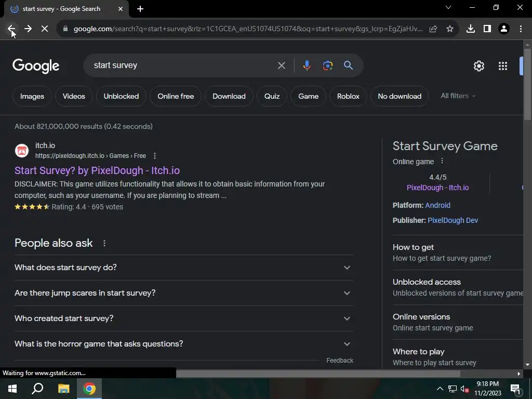Open the options dots beside People also ask
532x399 pixels.
[x=104, y=243]
